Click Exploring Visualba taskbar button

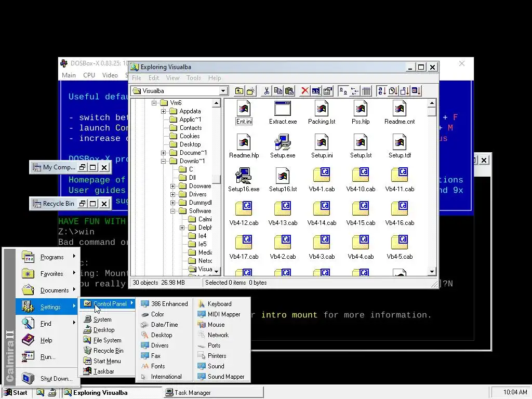(112, 393)
